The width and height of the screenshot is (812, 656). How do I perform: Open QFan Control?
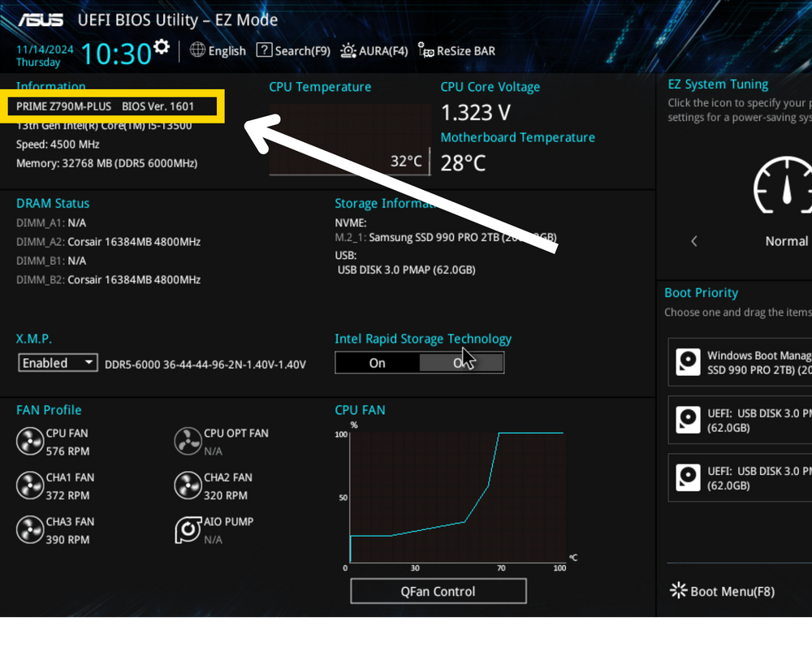(438, 591)
